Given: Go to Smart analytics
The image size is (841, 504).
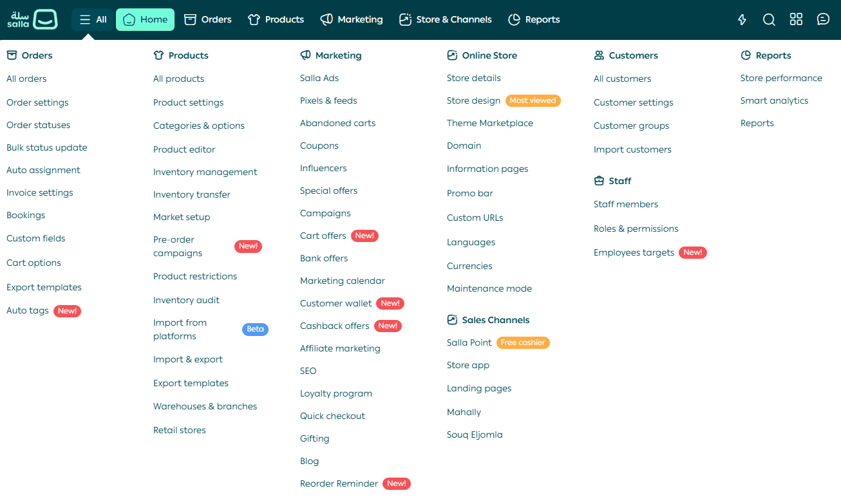Looking at the screenshot, I should [x=774, y=100].
